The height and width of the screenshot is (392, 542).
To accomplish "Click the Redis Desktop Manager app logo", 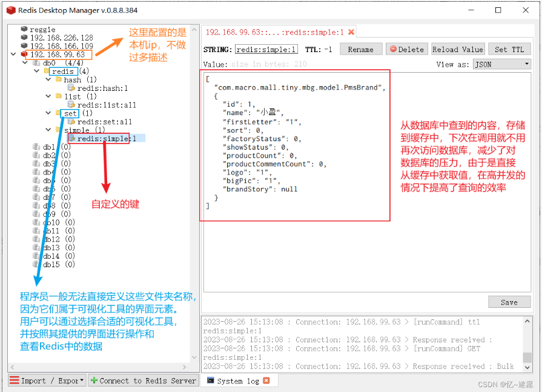I will pyautogui.click(x=11, y=10).
